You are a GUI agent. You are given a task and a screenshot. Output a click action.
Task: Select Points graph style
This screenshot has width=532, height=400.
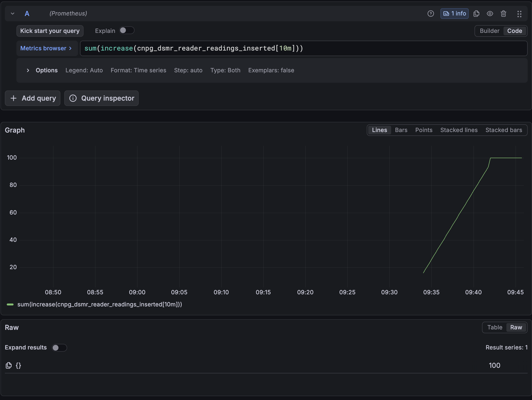(424, 130)
